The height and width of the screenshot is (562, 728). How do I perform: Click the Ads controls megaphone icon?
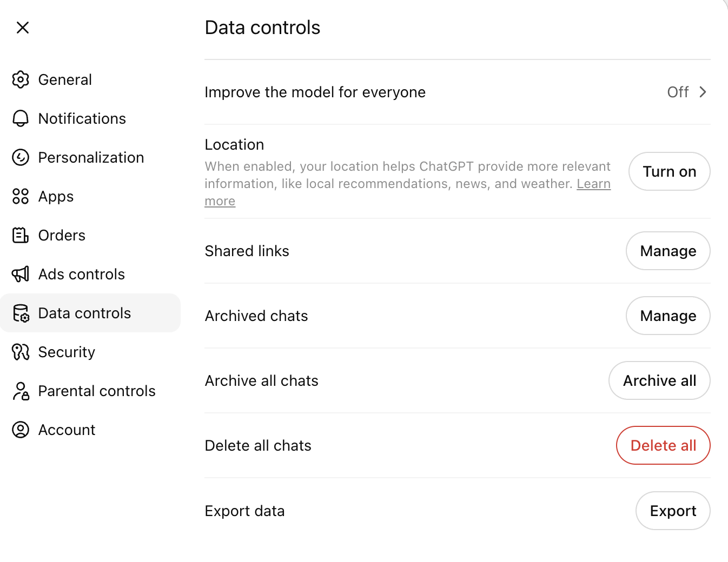[x=21, y=274]
